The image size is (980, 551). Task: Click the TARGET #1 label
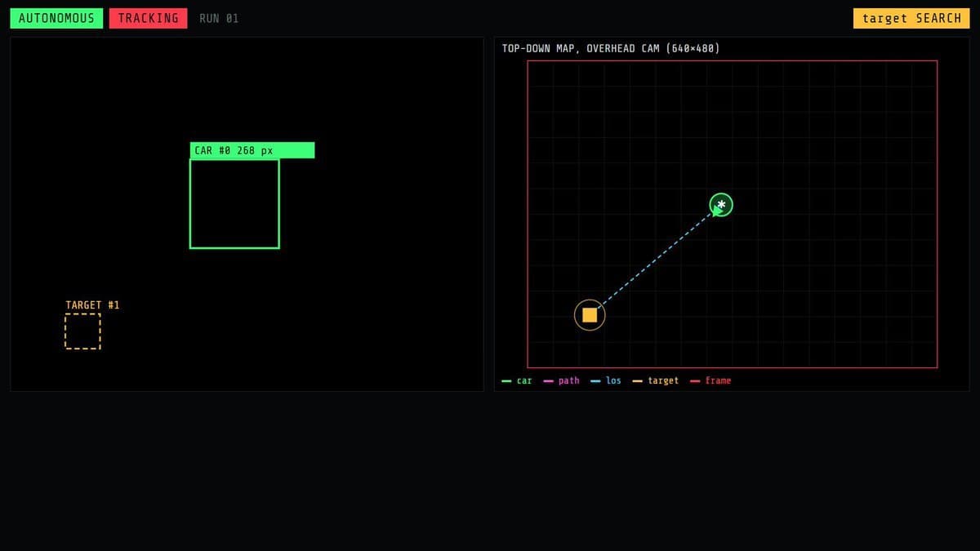[92, 305]
